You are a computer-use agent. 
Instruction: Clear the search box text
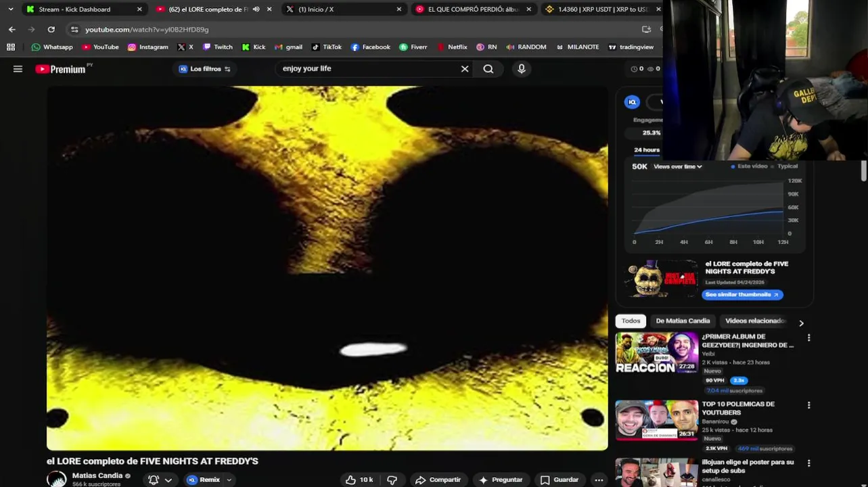pyautogui.click(x=465, y=68)
